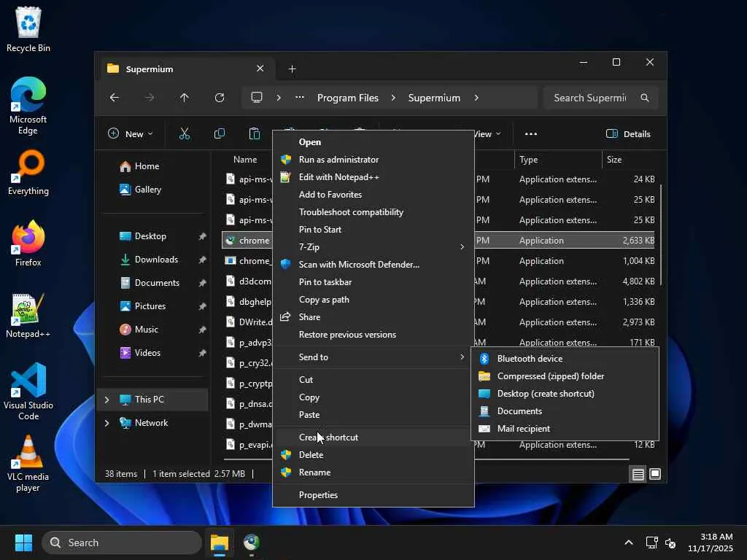
Task: Choose Properties from context menu
Action: click(x=373, y=495)
